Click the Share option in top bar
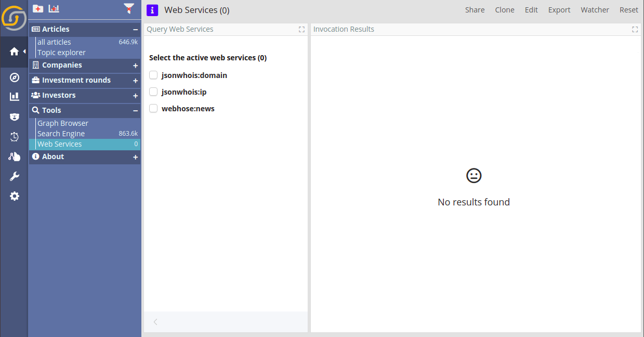 [475, 10]
